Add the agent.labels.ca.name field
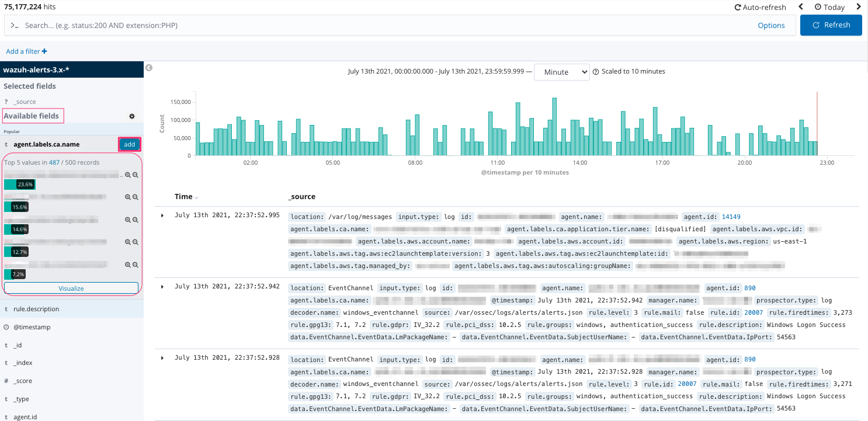This screenshot has height=421, width=868. 129,144
